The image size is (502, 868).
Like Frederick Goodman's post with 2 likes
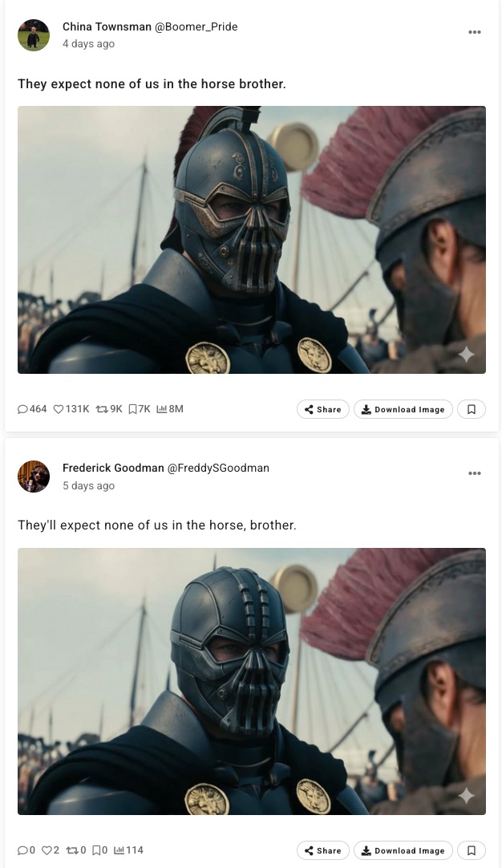pyautogui.click(x=47, y=850)
